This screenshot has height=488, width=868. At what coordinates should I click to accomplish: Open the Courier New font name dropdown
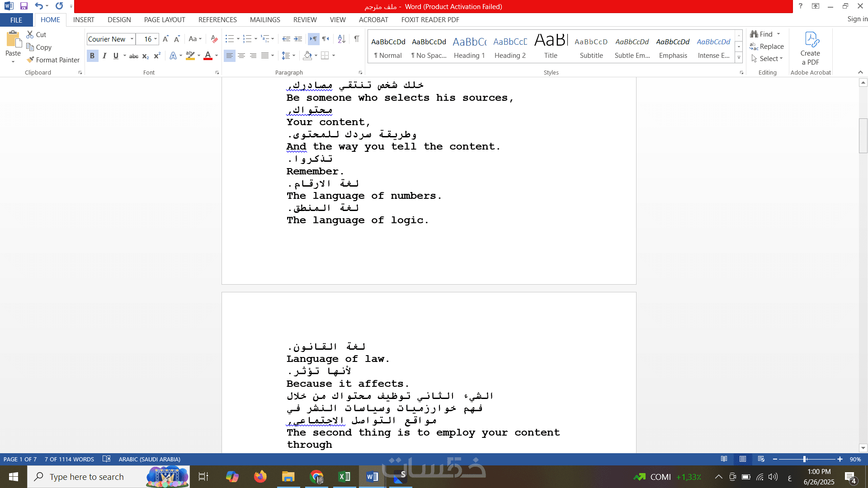coord(132,39)
